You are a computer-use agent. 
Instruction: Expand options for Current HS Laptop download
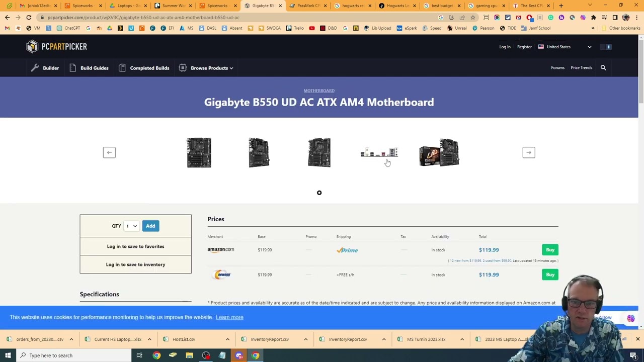point(149,339)
